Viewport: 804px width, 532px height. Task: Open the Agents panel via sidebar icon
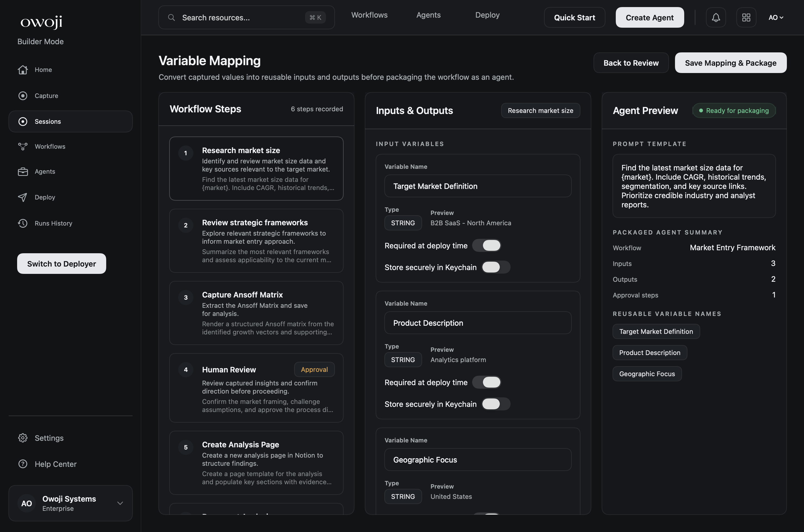coord(22,171)
